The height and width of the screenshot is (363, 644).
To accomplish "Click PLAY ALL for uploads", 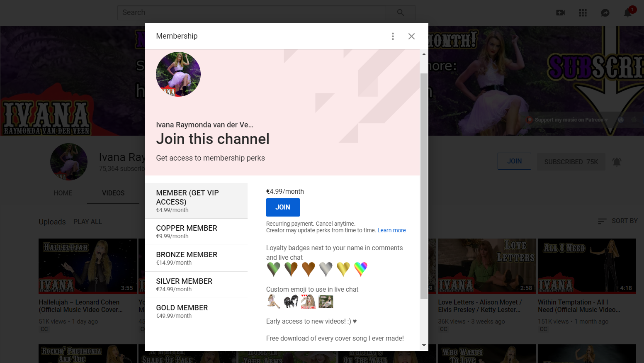I will (x=87, y=222).
